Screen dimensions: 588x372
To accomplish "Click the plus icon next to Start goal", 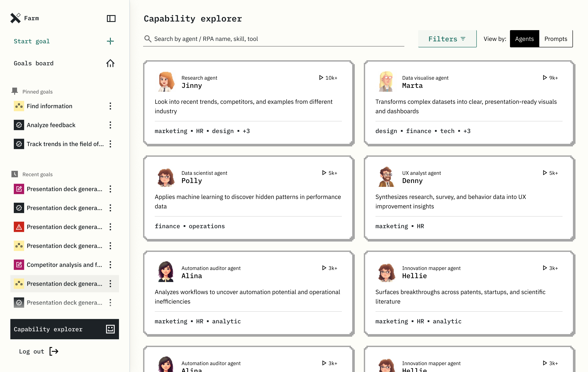I will coord(110,41).
